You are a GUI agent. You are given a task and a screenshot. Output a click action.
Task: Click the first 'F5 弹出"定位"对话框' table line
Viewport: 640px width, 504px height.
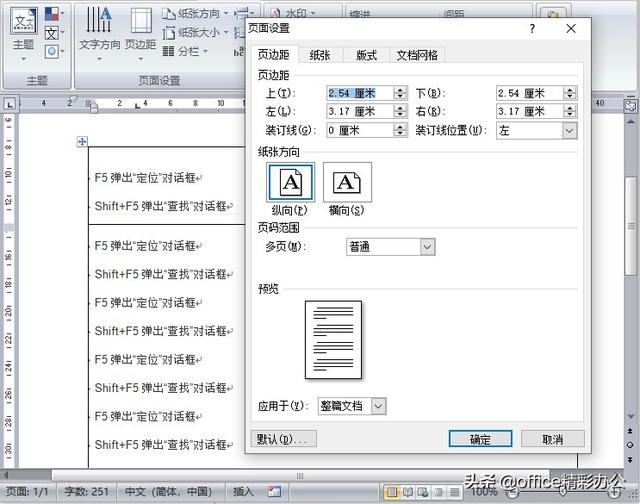click(148, 178)
